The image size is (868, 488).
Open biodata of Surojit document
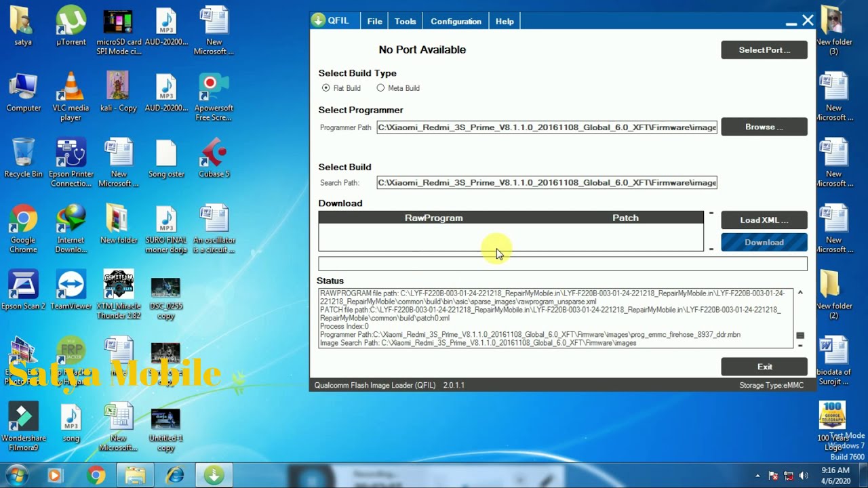point(833,361)
